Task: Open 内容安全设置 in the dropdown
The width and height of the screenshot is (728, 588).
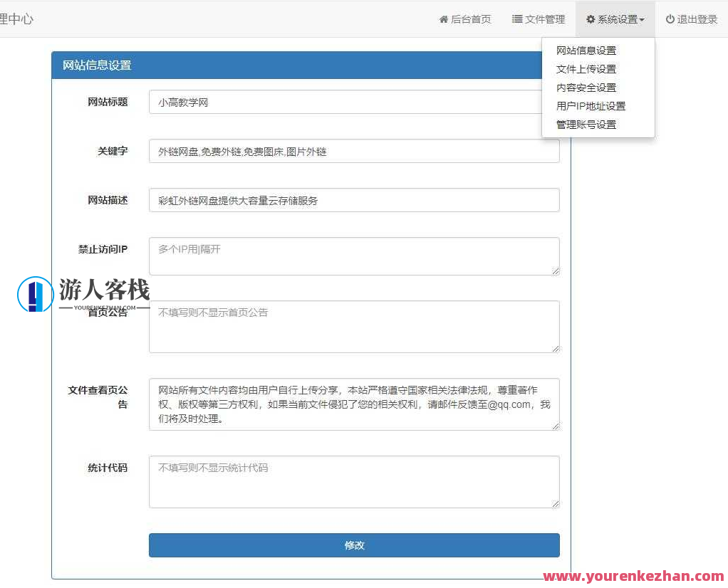Action: 586,88
